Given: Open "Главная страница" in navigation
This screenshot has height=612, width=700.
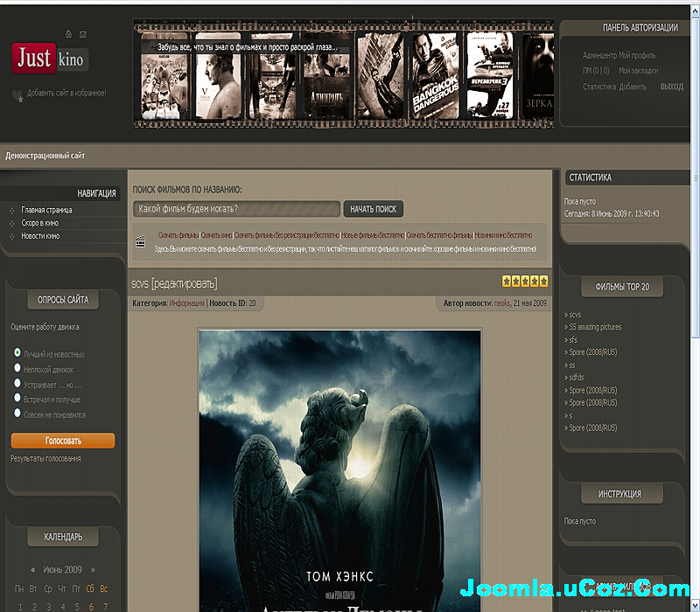Looking at the screenshot, I should (x=46, y=210).
